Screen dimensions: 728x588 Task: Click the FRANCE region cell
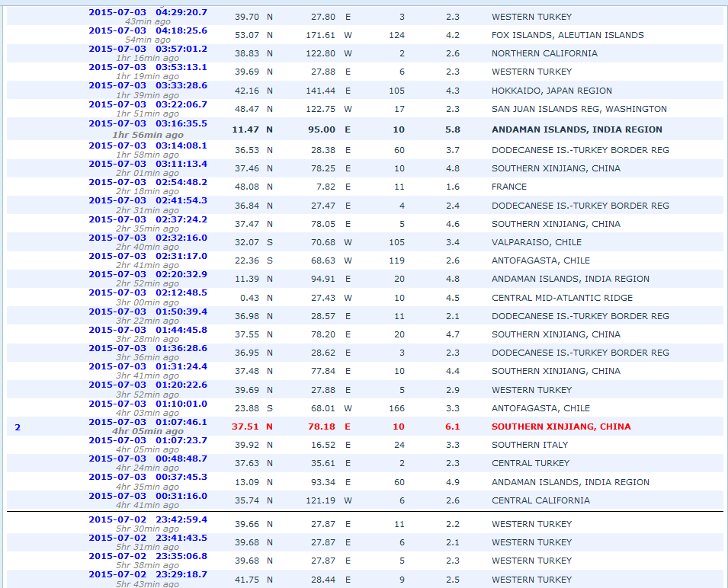click(x=509, y=187)
